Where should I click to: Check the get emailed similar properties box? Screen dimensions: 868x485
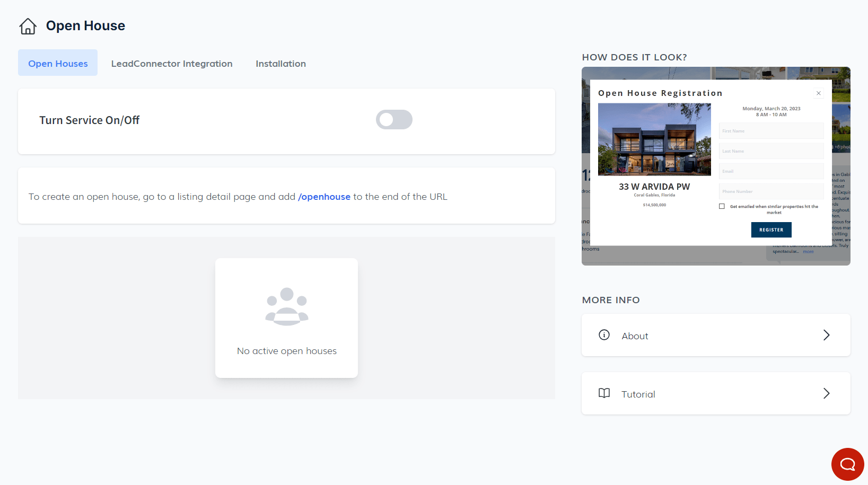pyautogui.click(x=722, y=206)
